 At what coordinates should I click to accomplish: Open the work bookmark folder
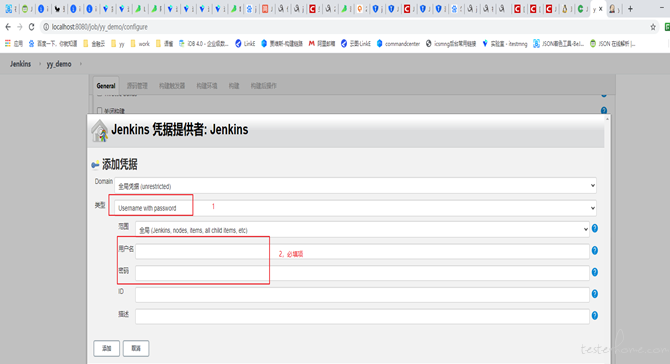[140, 44]
